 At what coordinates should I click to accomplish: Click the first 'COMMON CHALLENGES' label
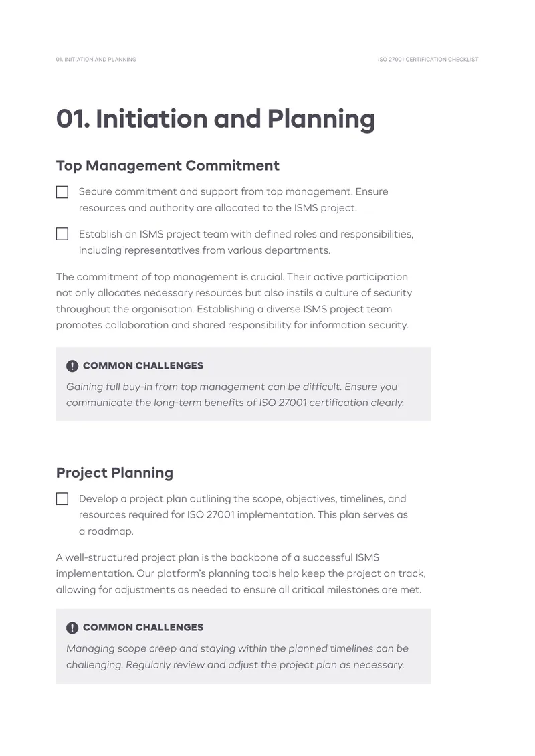point(143,366)
